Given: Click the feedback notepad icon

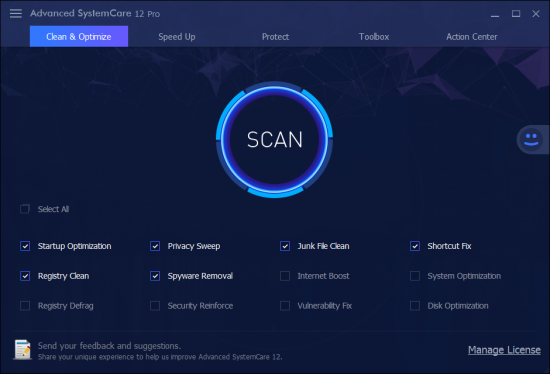Looking at the screenshot, I should [x=22, y=350].
